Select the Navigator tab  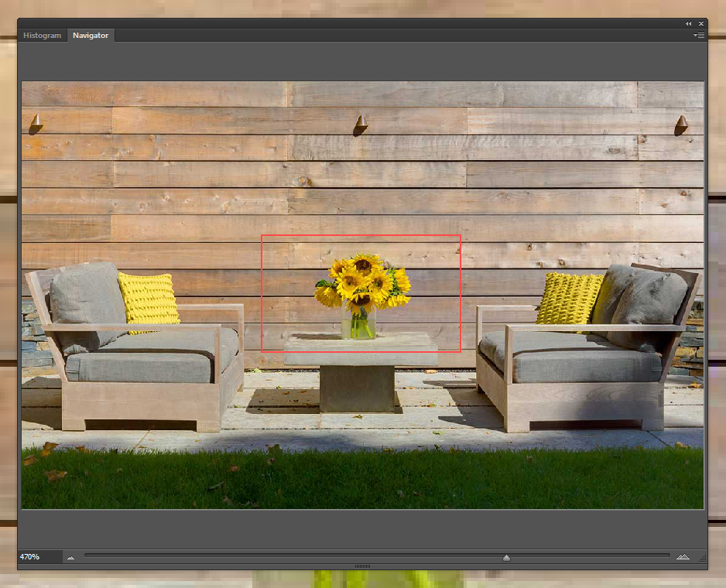[91, 35]
